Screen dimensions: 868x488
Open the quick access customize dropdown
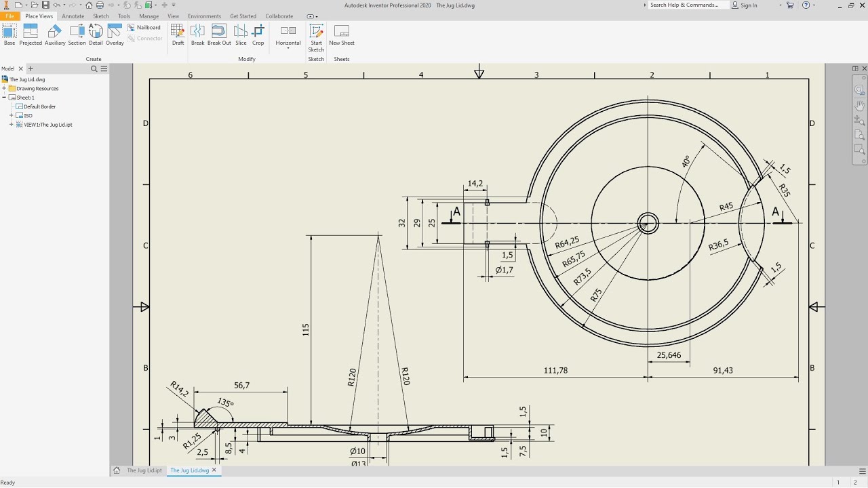(174, 5)
